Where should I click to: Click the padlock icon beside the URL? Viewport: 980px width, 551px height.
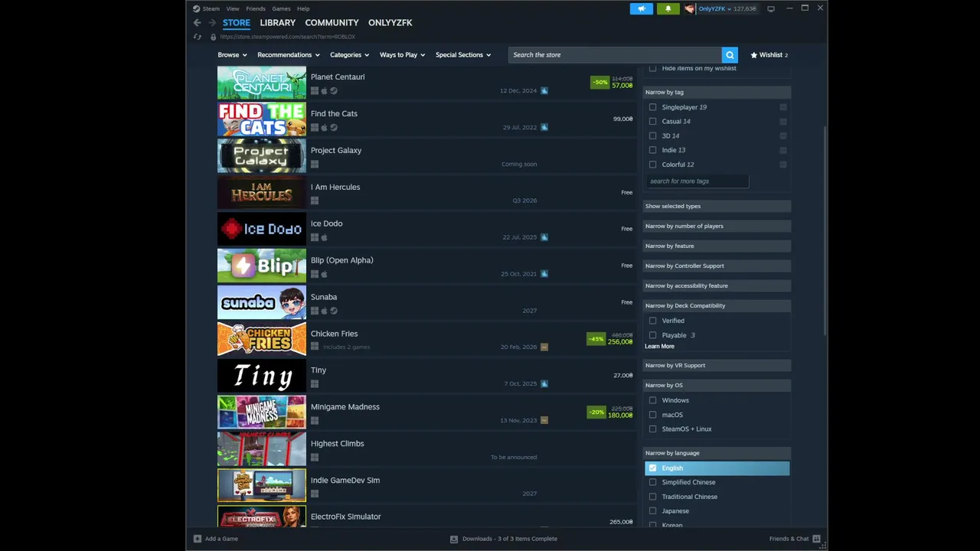point(213,37)
